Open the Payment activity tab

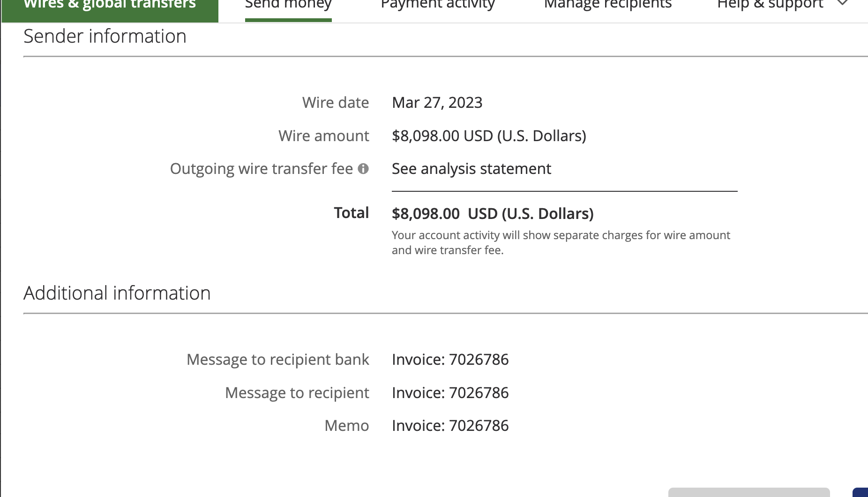click(x=438, y=5)
